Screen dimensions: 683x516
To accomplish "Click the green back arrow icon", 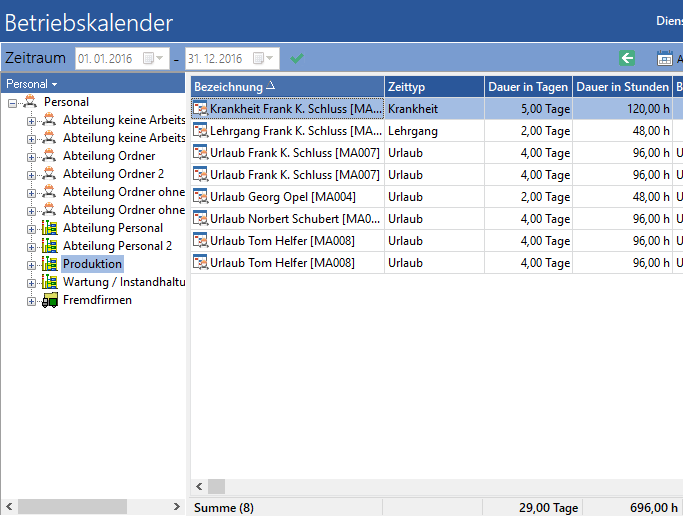I will click(627, 58).
